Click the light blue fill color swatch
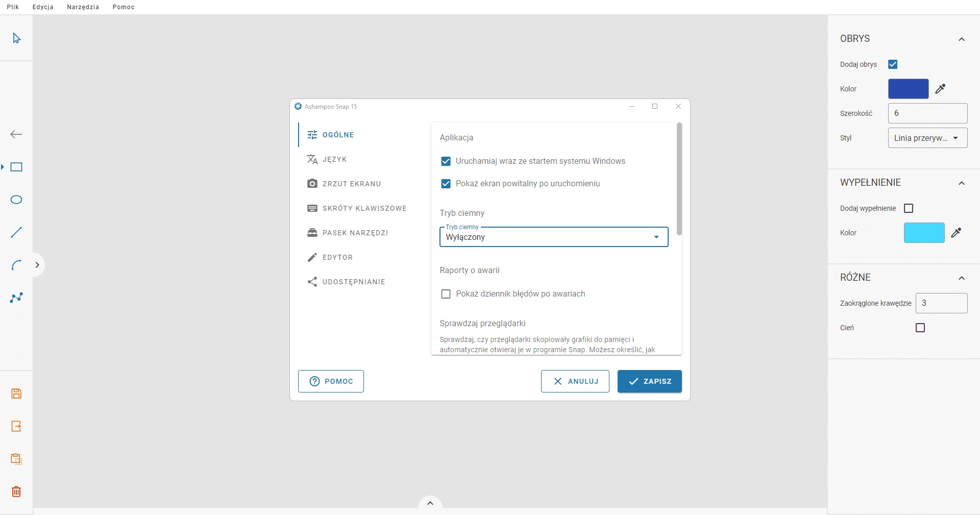This screenshot has height=515, width=980. tap(924, 233)
